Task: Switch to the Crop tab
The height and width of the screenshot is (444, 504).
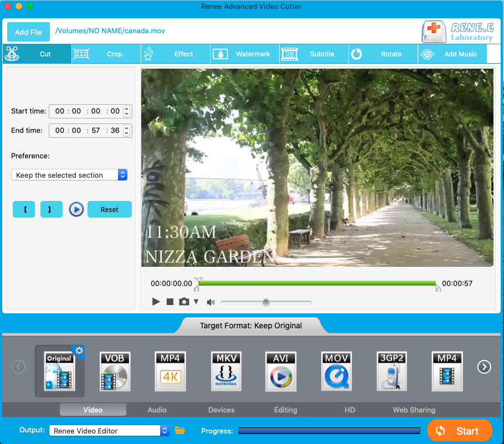Action: (x=106, y=54)
